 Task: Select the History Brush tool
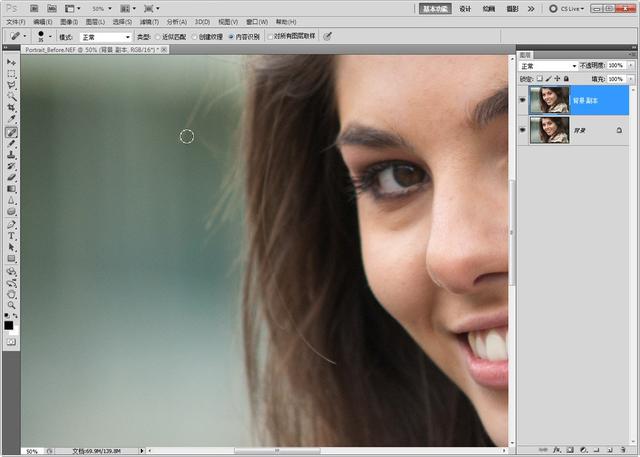pyautogui.click(x=11, y=166)
